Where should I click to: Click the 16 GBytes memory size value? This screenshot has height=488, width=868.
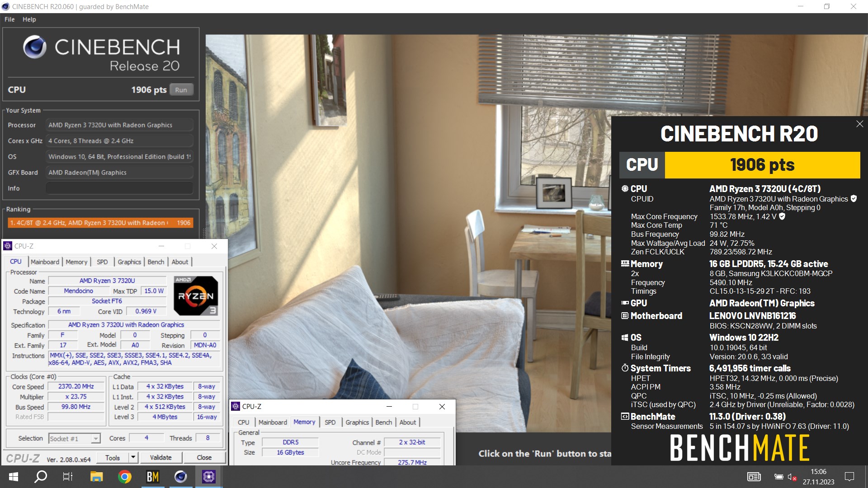(290, 452)
